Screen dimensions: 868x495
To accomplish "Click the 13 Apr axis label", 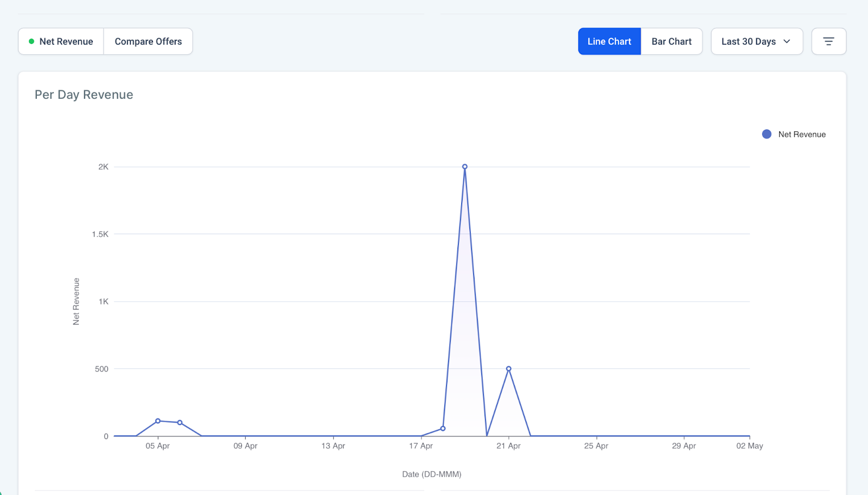I will (x=333, y=446).
